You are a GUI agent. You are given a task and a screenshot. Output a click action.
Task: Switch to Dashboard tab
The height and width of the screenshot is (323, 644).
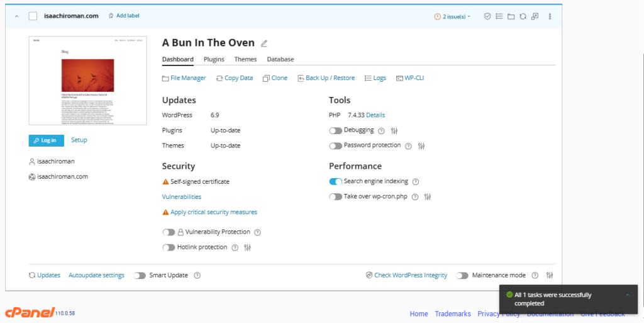click(178, 59)
